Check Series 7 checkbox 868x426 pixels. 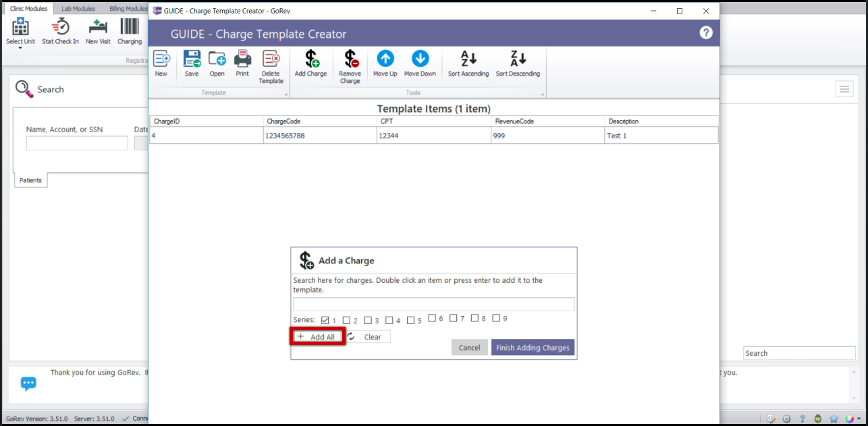coord(454,318)
